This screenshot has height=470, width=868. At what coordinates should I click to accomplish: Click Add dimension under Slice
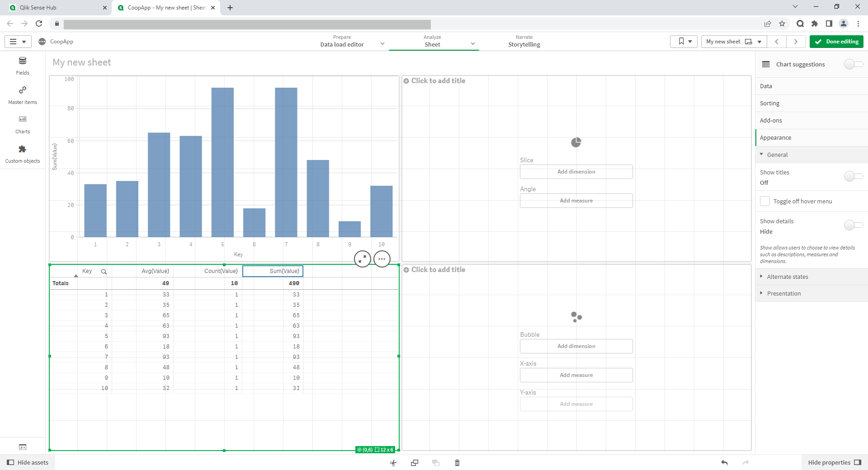tap(576, 172)
